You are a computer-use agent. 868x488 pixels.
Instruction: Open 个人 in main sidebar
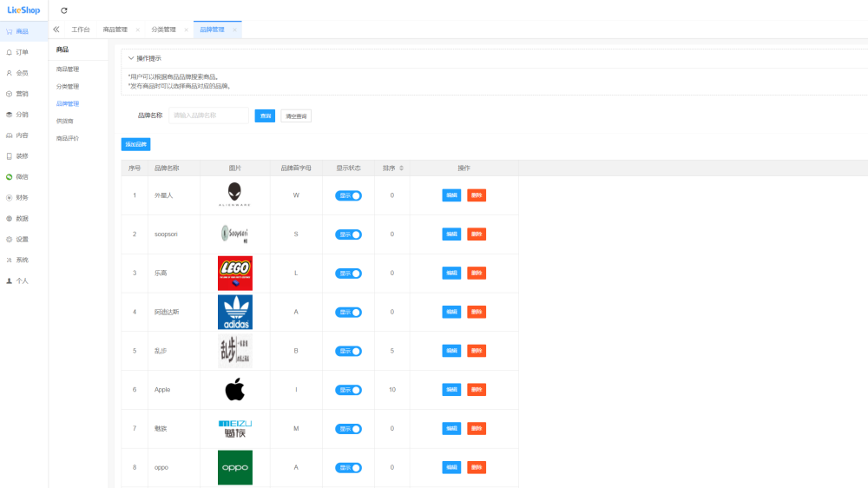coord(23,280)
